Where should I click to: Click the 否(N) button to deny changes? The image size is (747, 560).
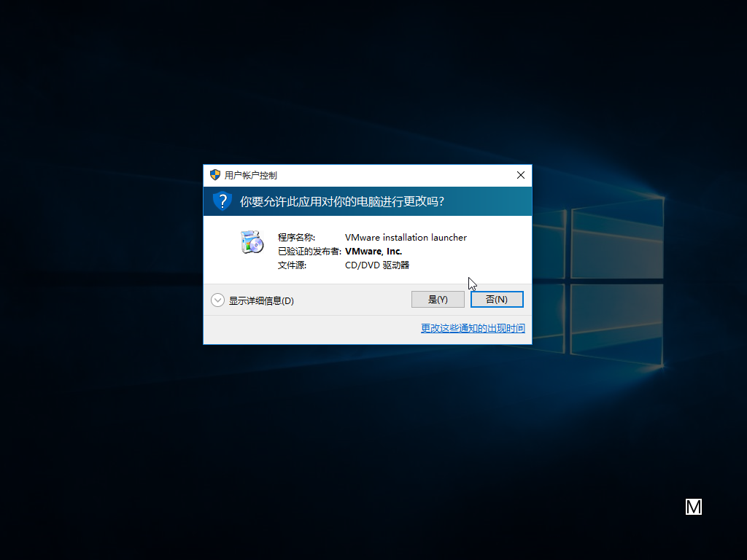click(497, 300)
